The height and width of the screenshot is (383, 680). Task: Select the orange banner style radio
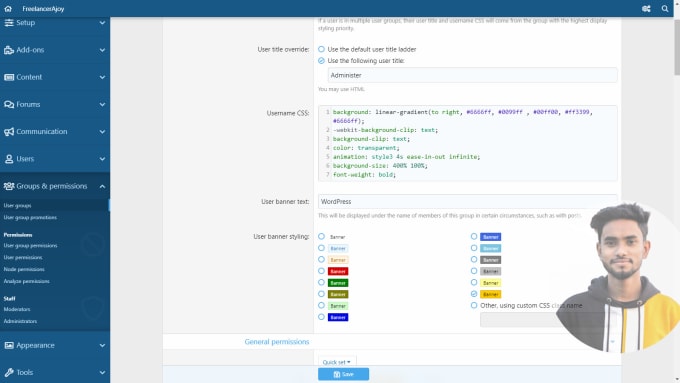tap(474, 294)
